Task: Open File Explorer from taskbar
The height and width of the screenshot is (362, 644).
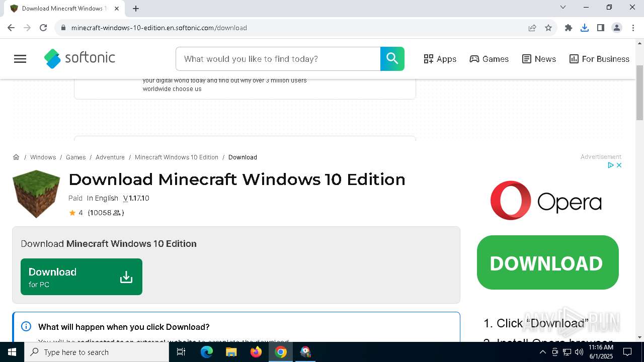Action: (x=231, y=352)
